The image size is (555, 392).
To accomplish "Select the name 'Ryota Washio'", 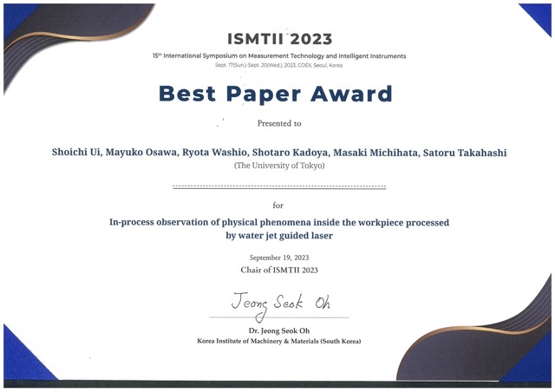I will click(x=215, y=153).
